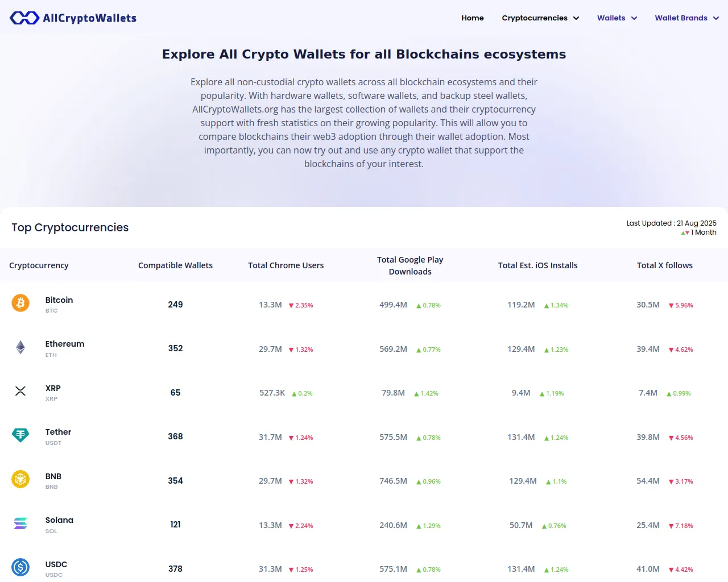Click the Total X follows header

pyautogui.click(x=664, y=265)
